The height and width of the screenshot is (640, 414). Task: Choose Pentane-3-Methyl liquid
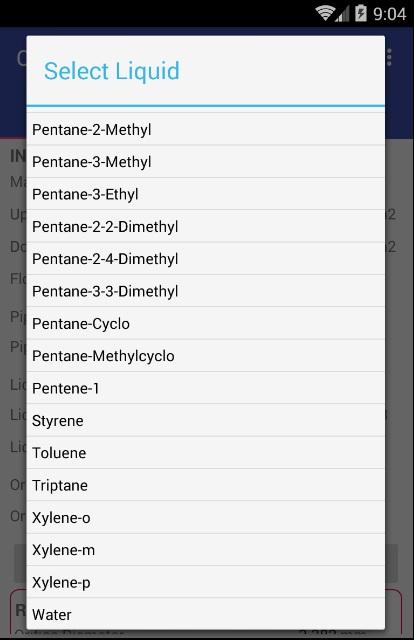coord(206,162)
